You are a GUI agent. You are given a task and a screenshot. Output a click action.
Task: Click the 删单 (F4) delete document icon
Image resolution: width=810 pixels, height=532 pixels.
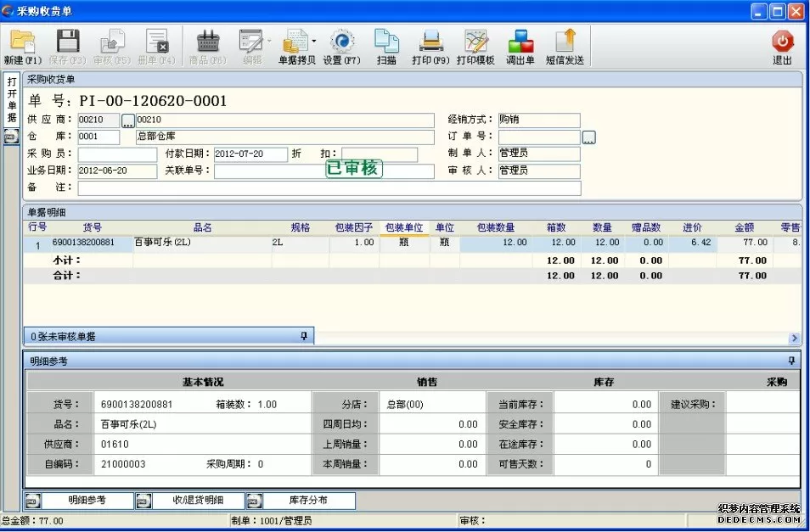click(157, 42)
